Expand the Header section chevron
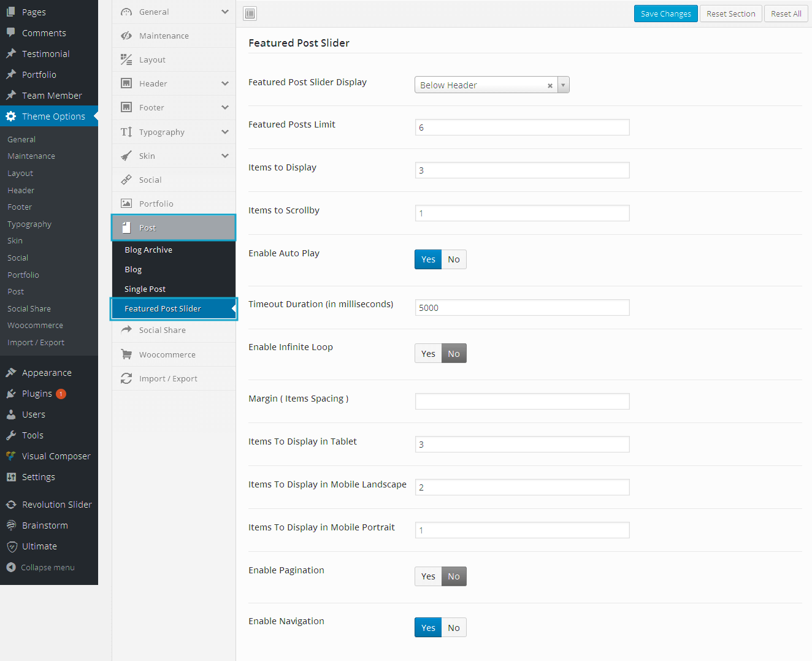 225,83
